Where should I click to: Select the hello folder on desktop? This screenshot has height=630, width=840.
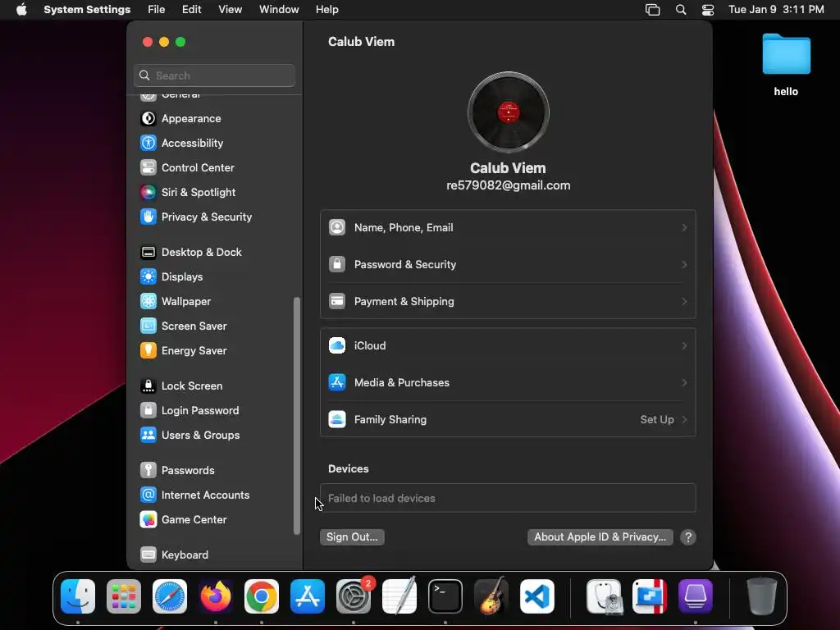tap(786, 66)
